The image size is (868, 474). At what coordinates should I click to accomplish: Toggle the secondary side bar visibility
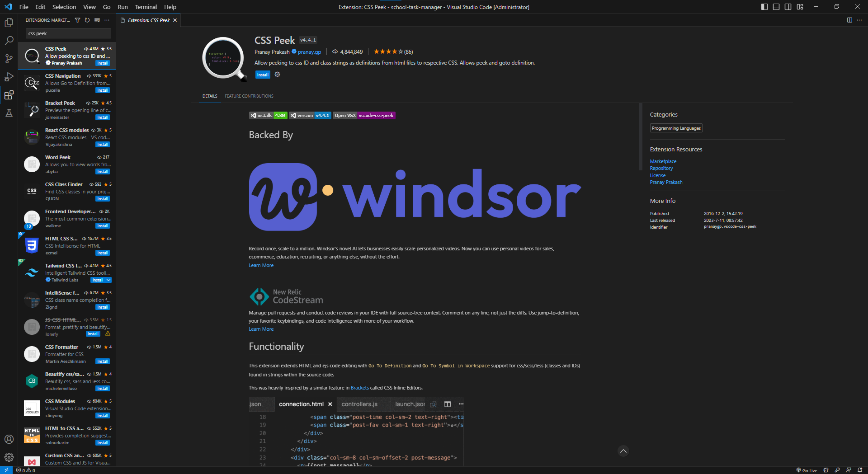[x=788, y=7]
